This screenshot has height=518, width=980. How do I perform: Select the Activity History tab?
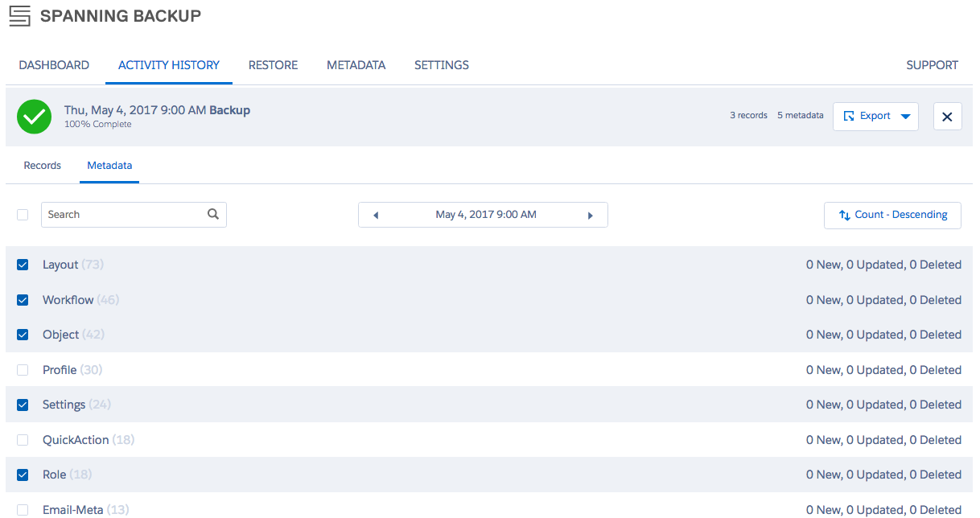point(169,65)
